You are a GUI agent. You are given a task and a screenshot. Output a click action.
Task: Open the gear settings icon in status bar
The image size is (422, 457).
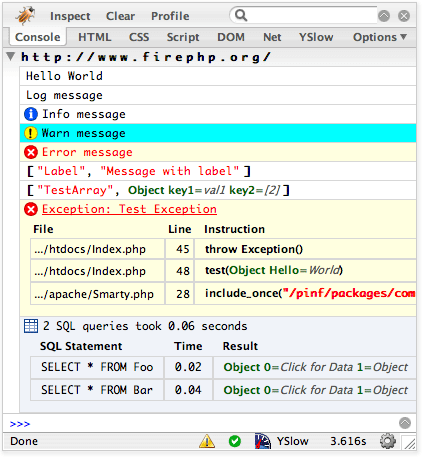click(388, 441)
